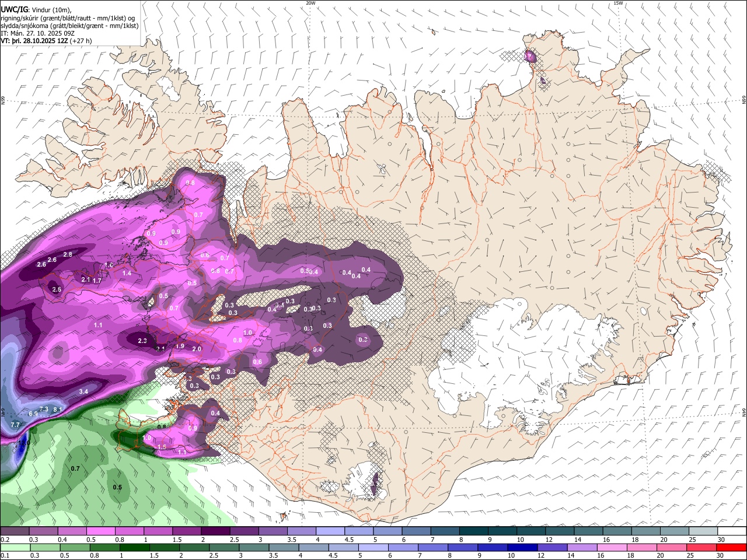Pick the snow legend swatch starting at 0.2
The width and height of the screenshot is (747, 560).
[15, 531]
